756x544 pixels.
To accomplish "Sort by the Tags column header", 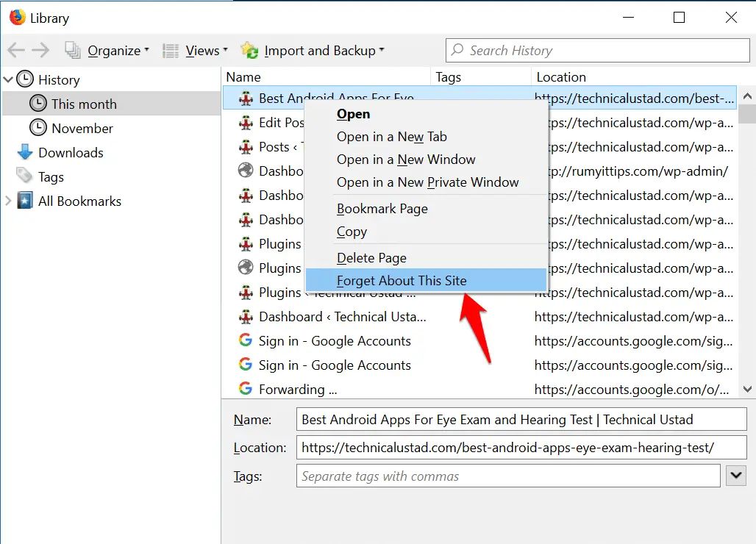I will click(481, 77).
